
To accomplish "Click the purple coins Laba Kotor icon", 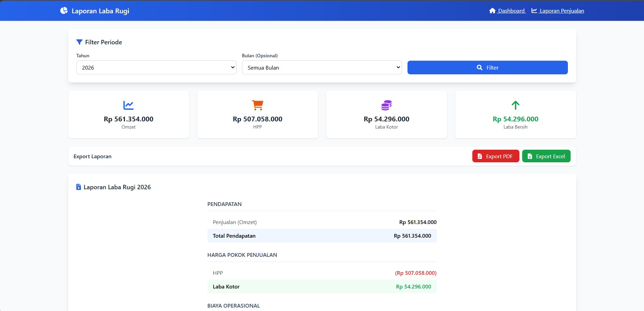I will click(386, 105).
